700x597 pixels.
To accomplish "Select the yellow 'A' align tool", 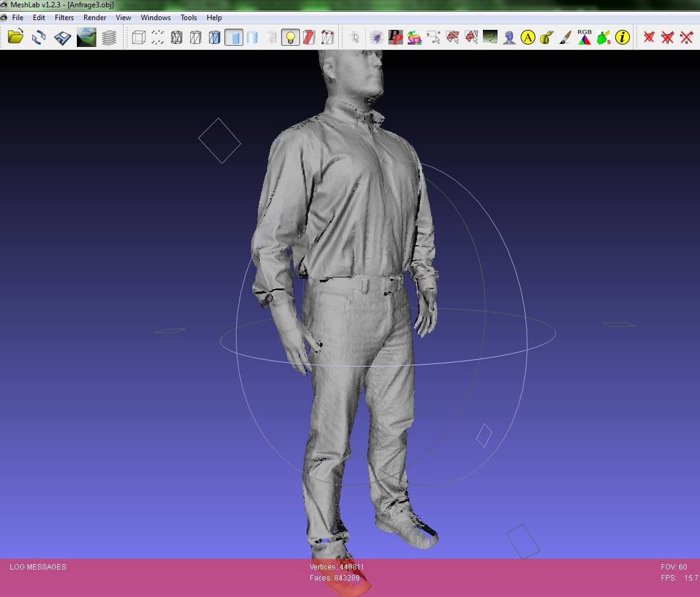I will 528,37.
